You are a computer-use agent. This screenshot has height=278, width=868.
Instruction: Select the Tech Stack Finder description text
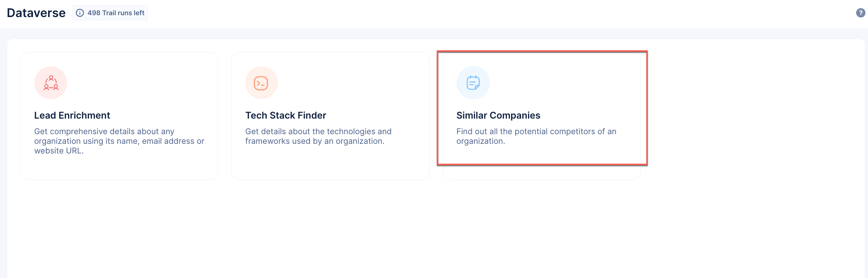tap(318, 136)
